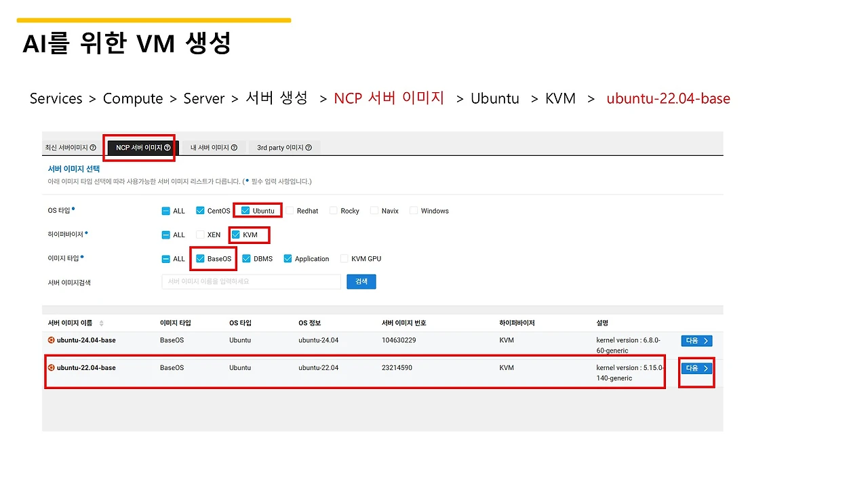The height and width of the screenshot is (488, 868).
Task: Click the 검색 search button
Action: 361,281
